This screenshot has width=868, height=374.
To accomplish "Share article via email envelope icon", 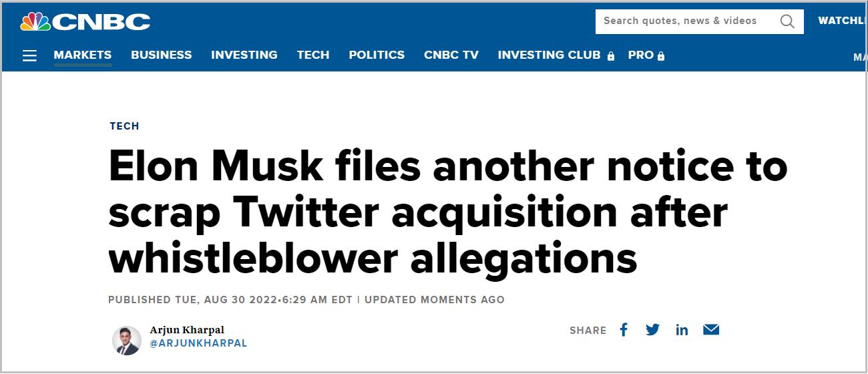I will tap(711, 330).
